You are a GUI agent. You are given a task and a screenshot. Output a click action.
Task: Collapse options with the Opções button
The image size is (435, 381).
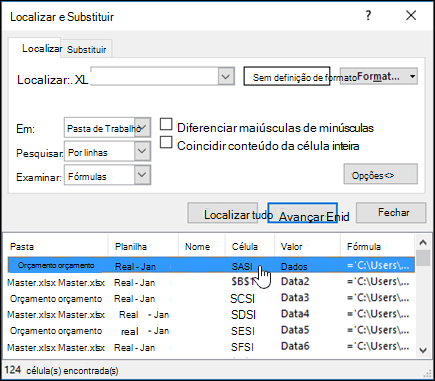pyautogui.click(x=380, y=174)
